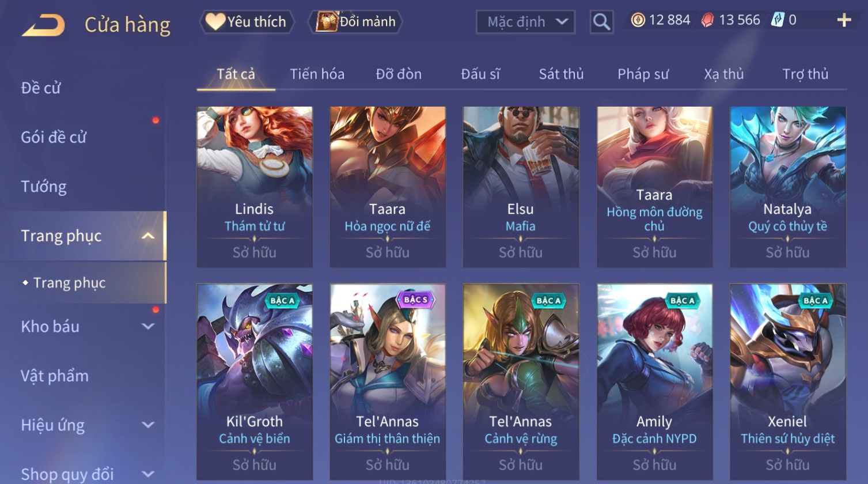This screenshot has width=868, height=484.
Task: Open Yêu thích favorites heart icon
Action: tap(215, 21)
